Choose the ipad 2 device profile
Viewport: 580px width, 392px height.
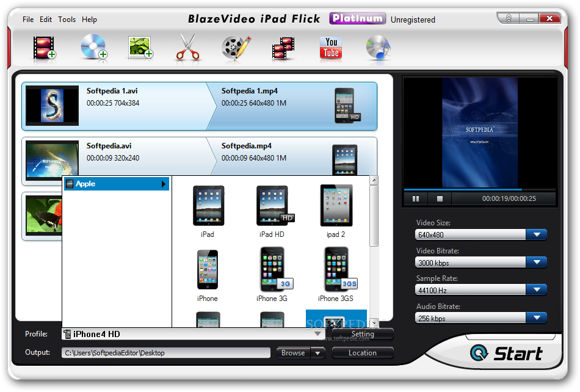point(336,211)
